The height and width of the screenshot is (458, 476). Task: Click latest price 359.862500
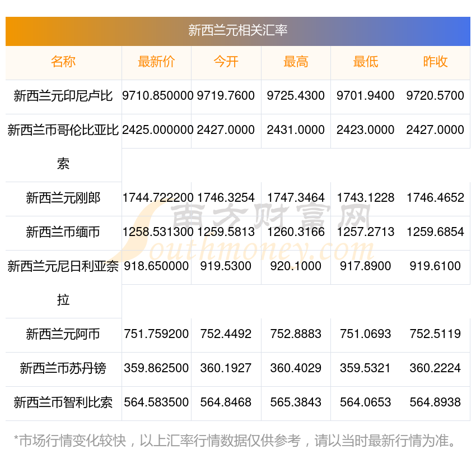[x=156, y=368]
